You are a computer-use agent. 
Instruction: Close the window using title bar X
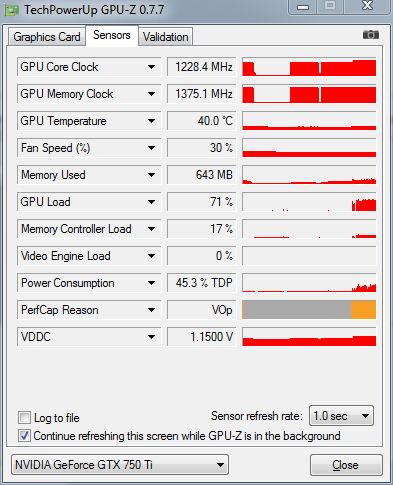point(367,6)
